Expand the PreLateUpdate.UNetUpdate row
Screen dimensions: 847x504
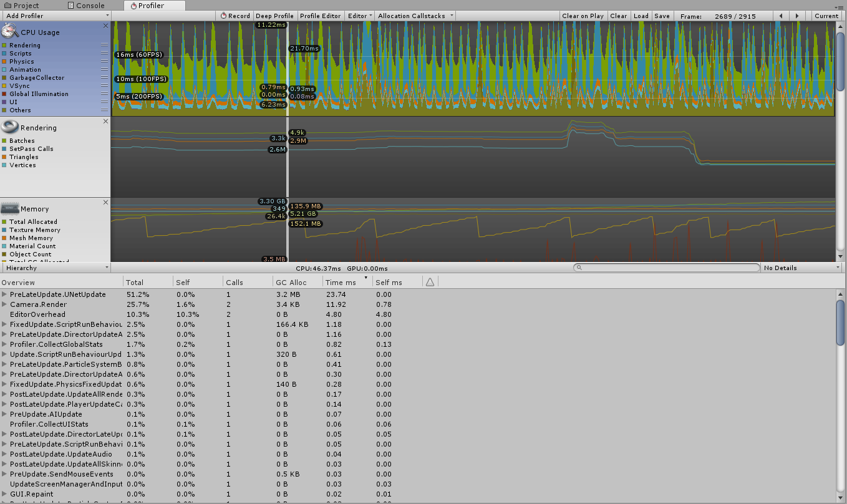click(x=4, y=294)
